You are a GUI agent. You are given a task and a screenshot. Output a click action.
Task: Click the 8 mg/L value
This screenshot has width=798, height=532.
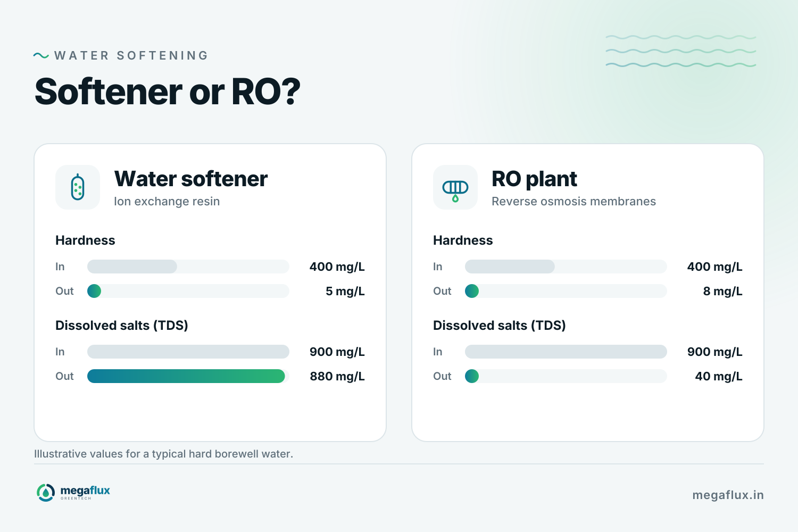722,291
